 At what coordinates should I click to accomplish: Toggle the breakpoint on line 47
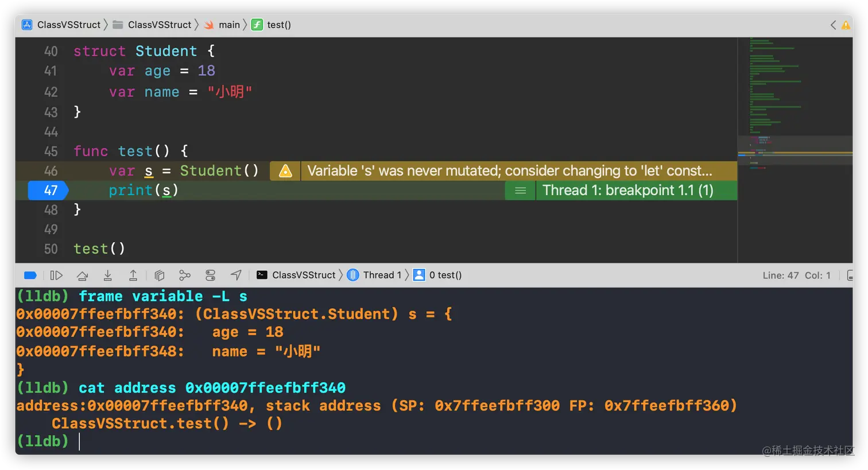(x=48, y=191)
